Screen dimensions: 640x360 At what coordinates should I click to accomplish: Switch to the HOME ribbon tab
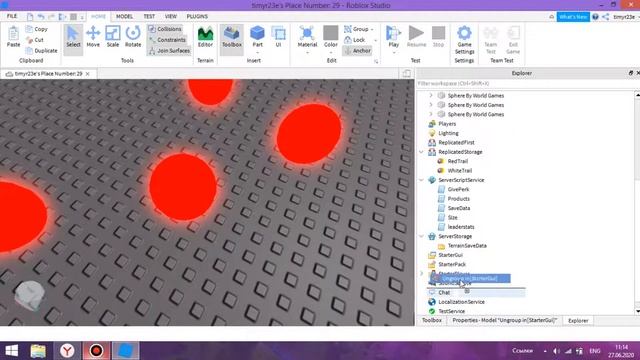point(98,16)
